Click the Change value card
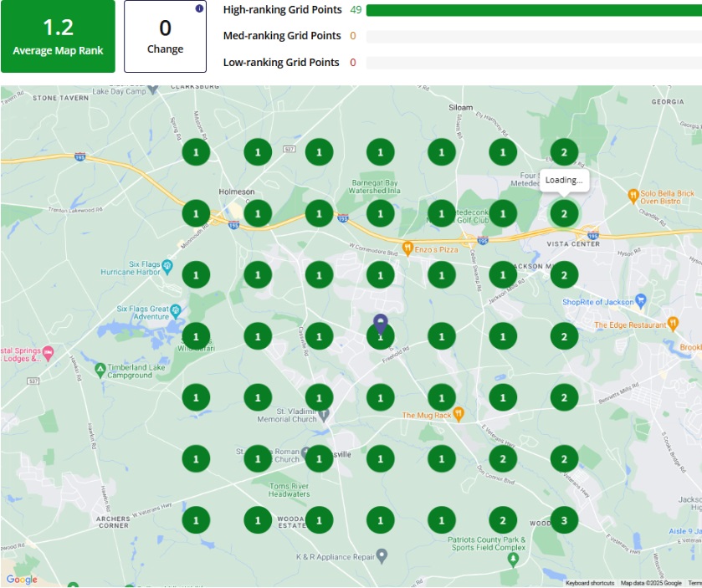 [165, 36]
